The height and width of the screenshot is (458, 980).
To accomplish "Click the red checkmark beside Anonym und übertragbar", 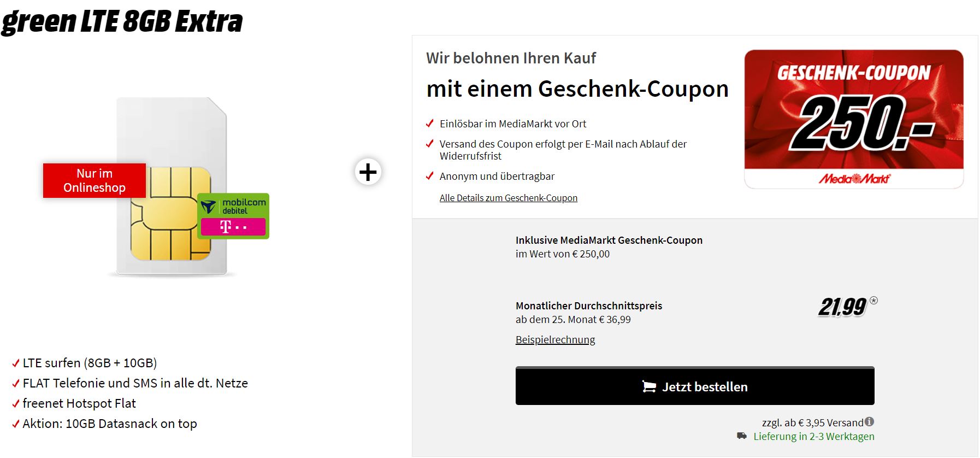I will tap(430, 176).
